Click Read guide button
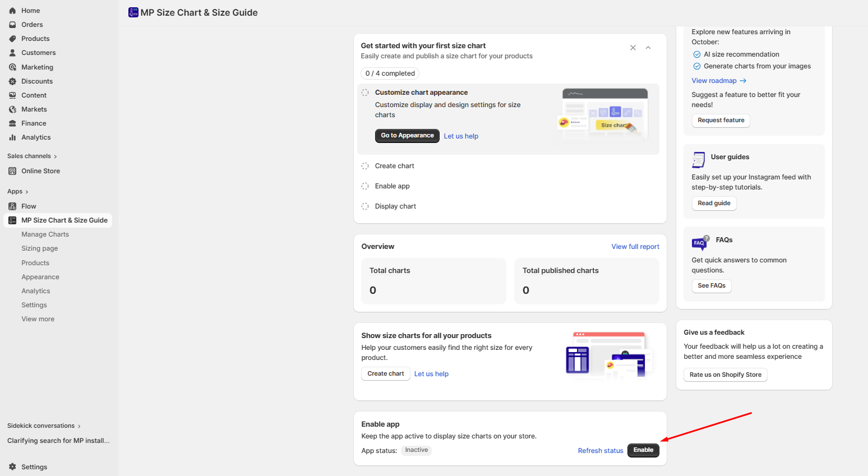868x476 pixels. click(x=714, y=204)
